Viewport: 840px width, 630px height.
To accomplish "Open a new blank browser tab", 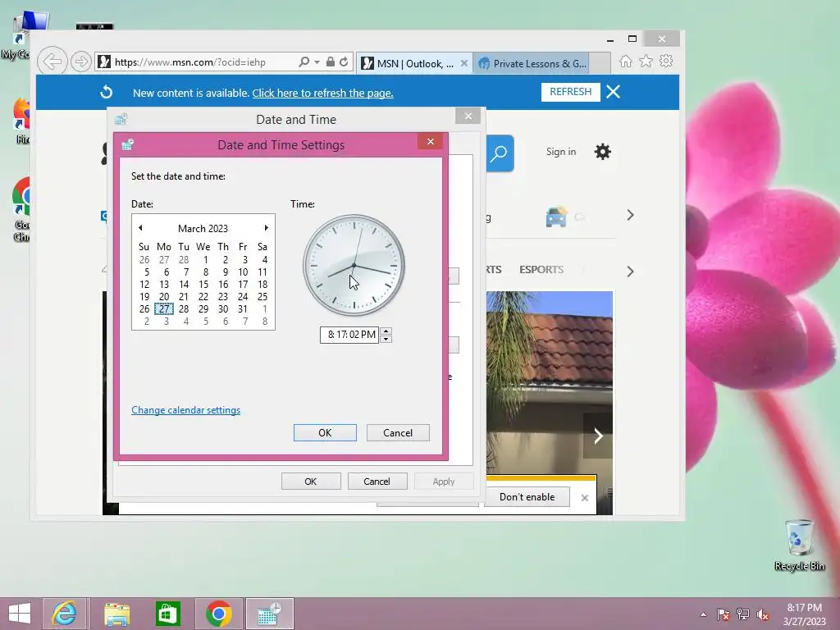I will coord(600,63).
